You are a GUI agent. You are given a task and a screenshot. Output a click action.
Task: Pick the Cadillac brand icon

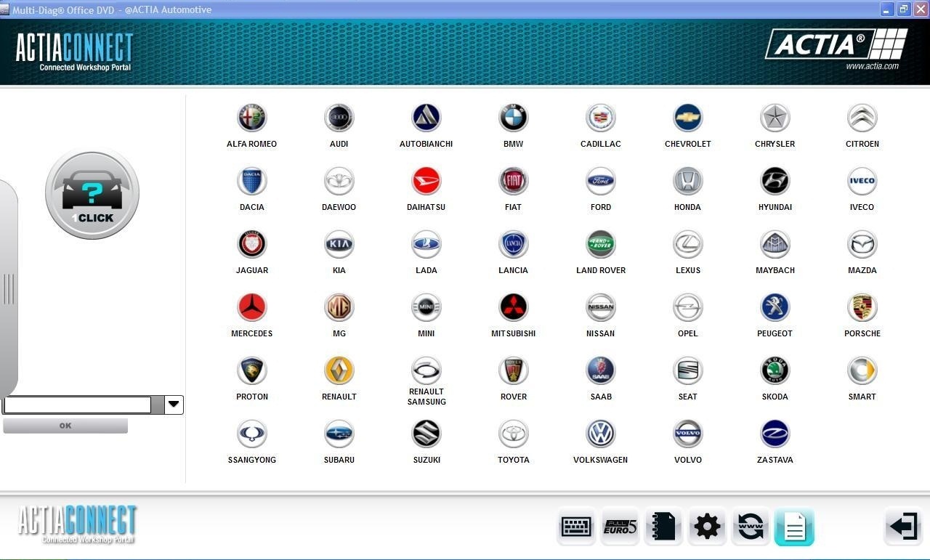click(x=601, y=118)
